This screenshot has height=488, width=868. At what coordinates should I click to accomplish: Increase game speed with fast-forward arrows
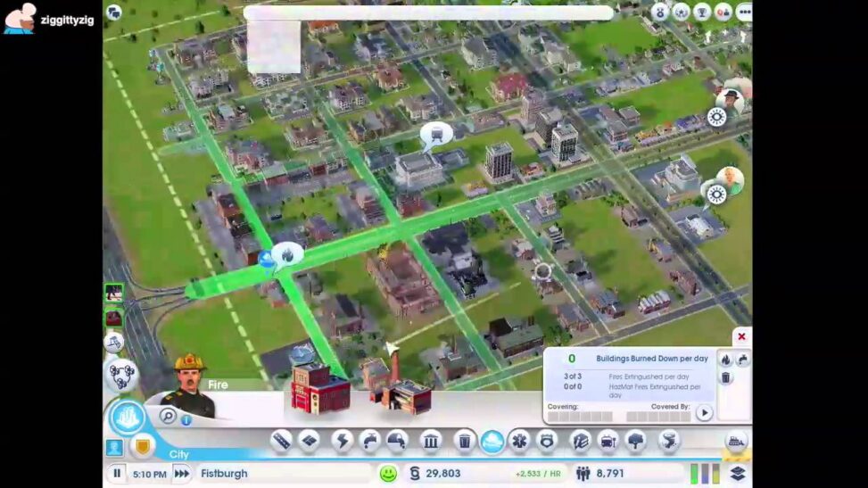(182, 474)
